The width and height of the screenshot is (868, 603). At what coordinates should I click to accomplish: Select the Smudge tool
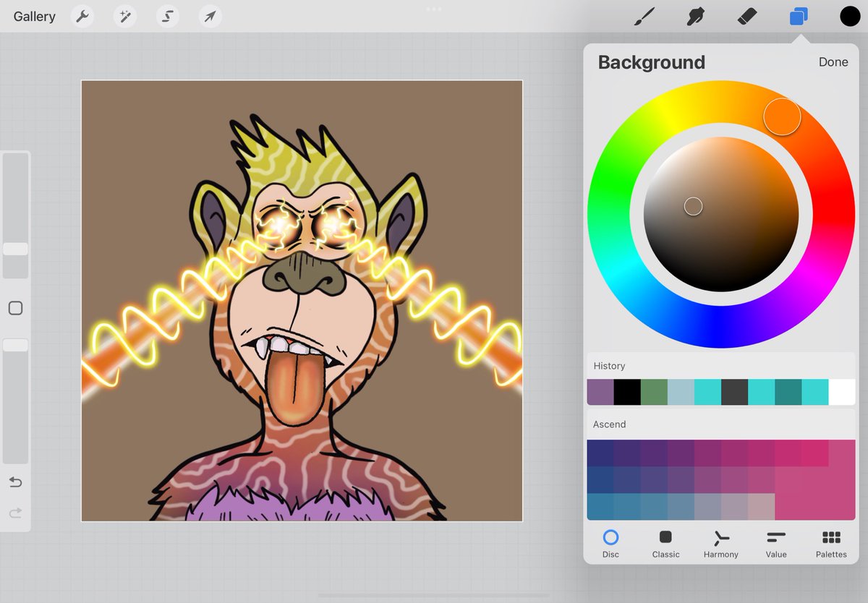[x=695, y=16]
